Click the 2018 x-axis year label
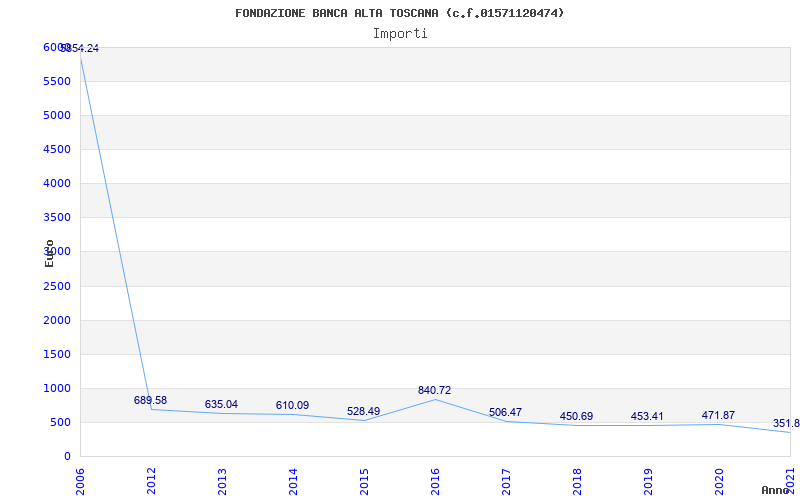 [577, 482]
